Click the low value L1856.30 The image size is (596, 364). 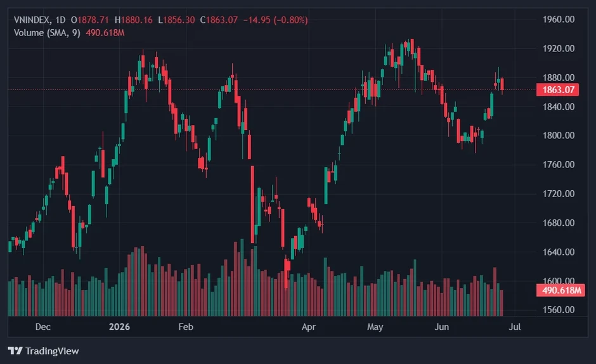pyautogui.click(x=176, y=20)
